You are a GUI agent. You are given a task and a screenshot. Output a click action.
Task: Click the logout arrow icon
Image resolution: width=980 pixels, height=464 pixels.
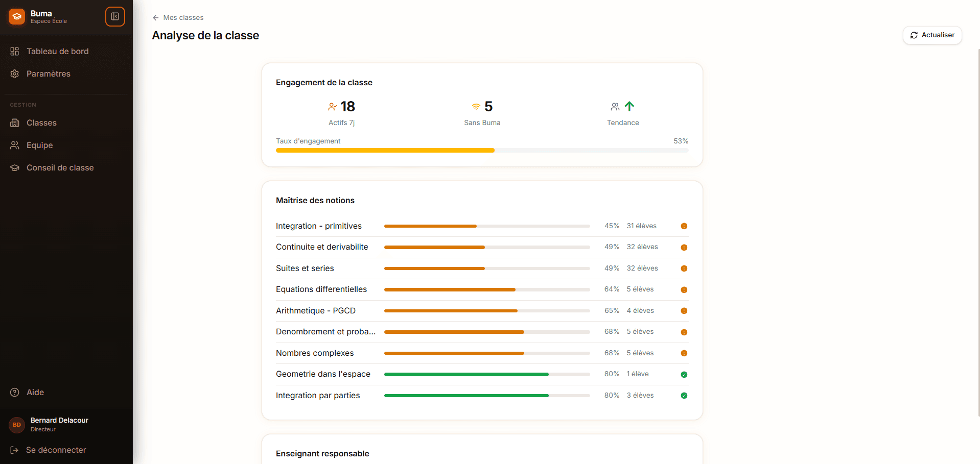click(14, 450)
